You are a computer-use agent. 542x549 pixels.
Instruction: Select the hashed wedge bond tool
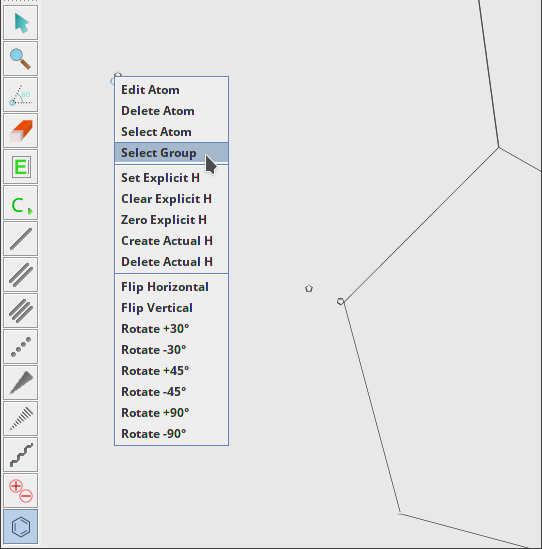click(x=21, y=419)
